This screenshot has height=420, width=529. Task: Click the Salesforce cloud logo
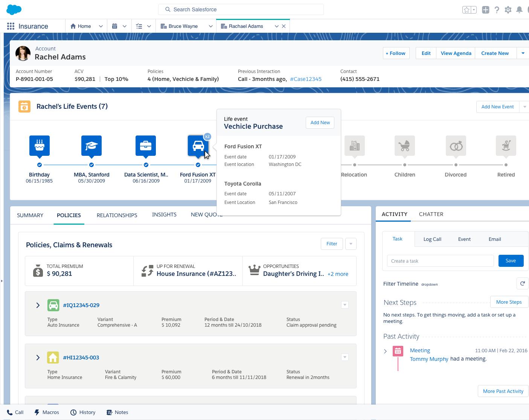tap(14, 9)
